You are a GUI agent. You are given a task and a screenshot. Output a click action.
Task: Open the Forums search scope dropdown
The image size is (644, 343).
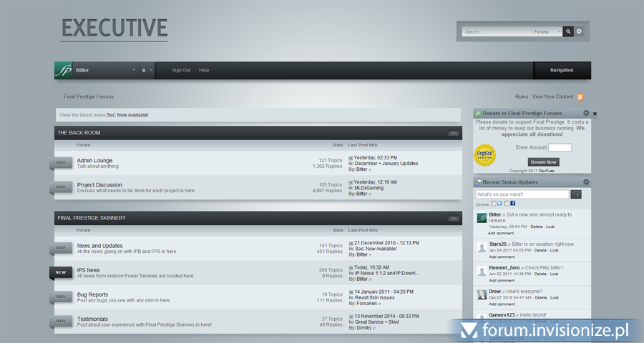pyautogui.click(x=547, y=31)
